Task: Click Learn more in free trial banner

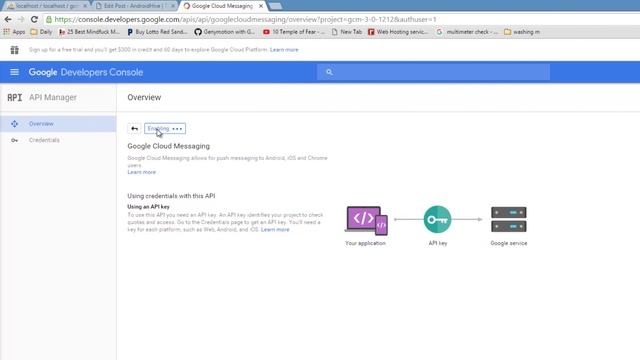Action: 284,50
